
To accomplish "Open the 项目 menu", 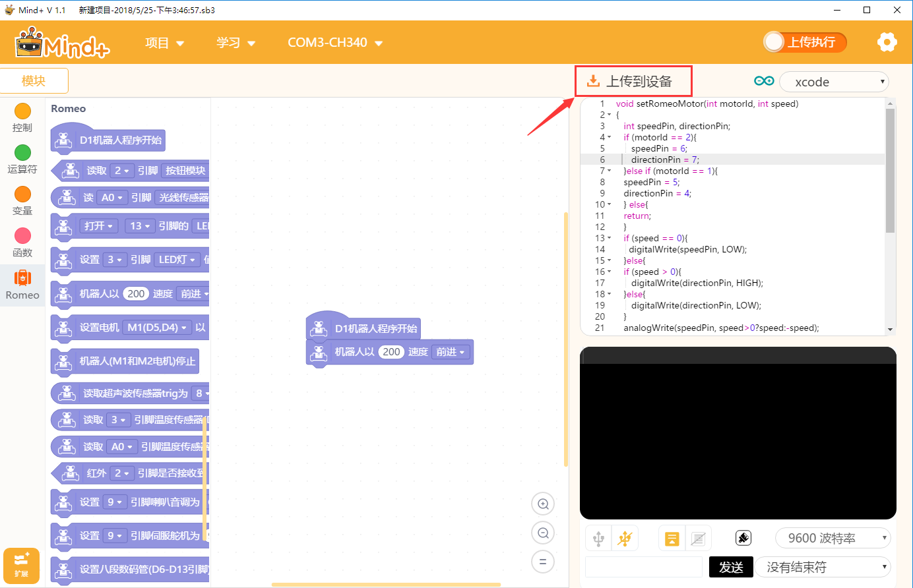I will click(164, 43).
